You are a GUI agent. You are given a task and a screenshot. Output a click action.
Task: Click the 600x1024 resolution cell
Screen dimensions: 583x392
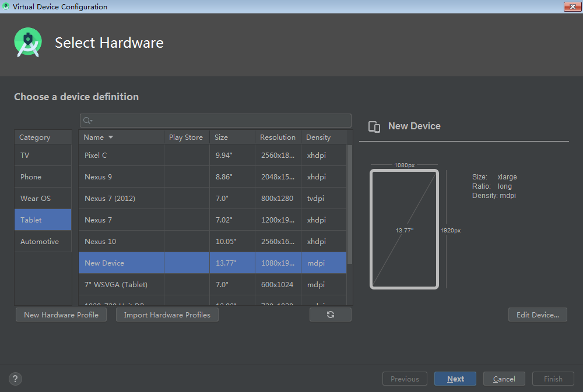pyautogui.click(x=278, y=284)
